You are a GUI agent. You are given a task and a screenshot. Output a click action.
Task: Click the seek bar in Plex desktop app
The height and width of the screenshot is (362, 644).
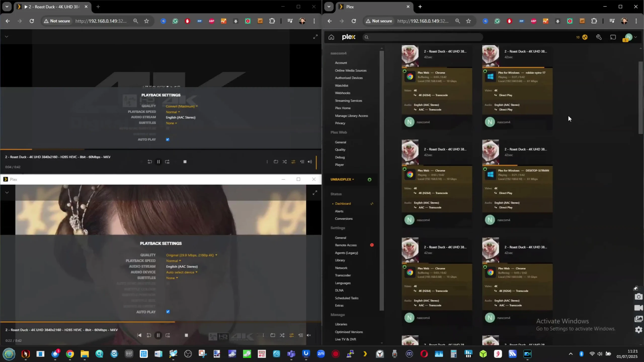point(161,322)
